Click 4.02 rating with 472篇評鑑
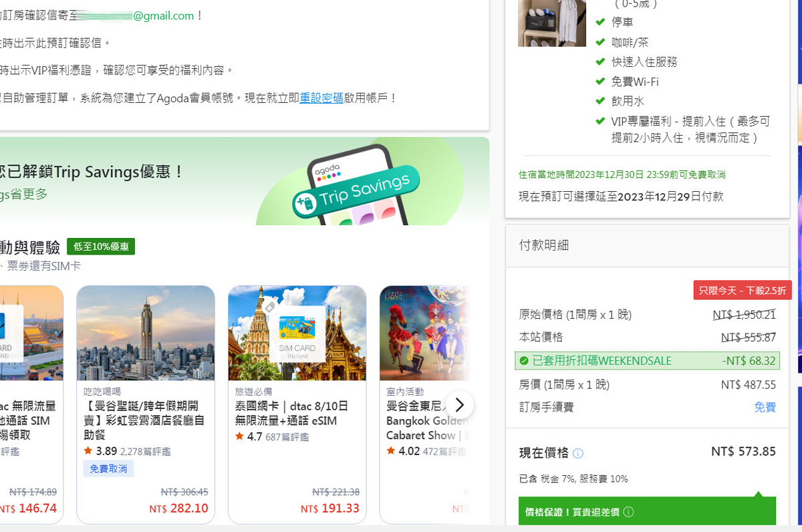Image resolution: width=802 pixels, height=532 pixels. (409, 451)
